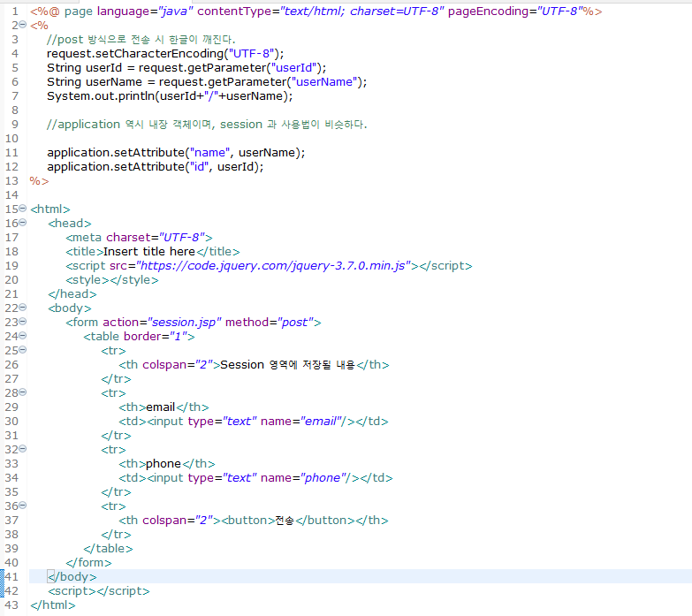The image size is (692, 616).
Task: Click the contentType attribute on line 1
Action: point(321,11)
